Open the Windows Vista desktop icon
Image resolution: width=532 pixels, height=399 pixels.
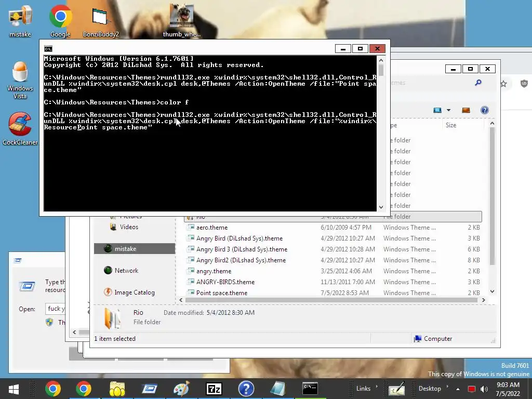click(20, 80)
